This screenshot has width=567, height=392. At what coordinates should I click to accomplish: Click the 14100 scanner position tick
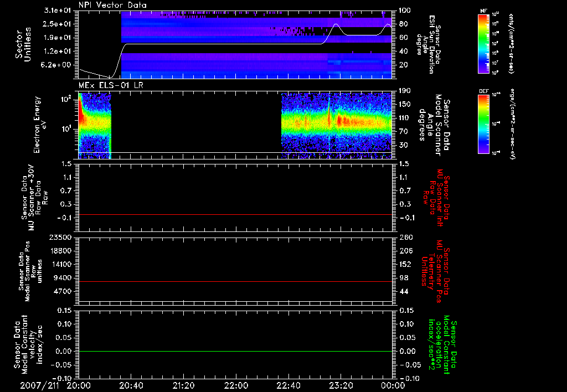60,264
